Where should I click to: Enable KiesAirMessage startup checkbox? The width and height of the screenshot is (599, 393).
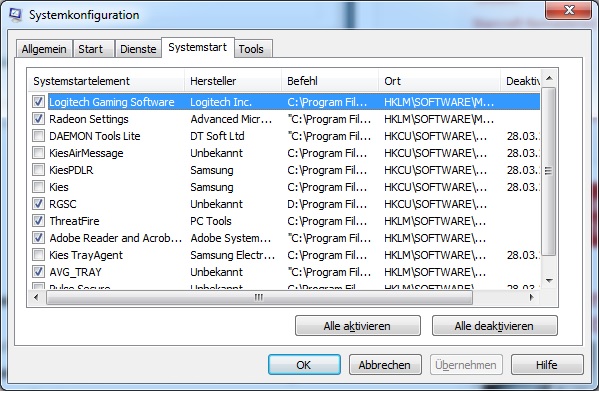(38, 153)
